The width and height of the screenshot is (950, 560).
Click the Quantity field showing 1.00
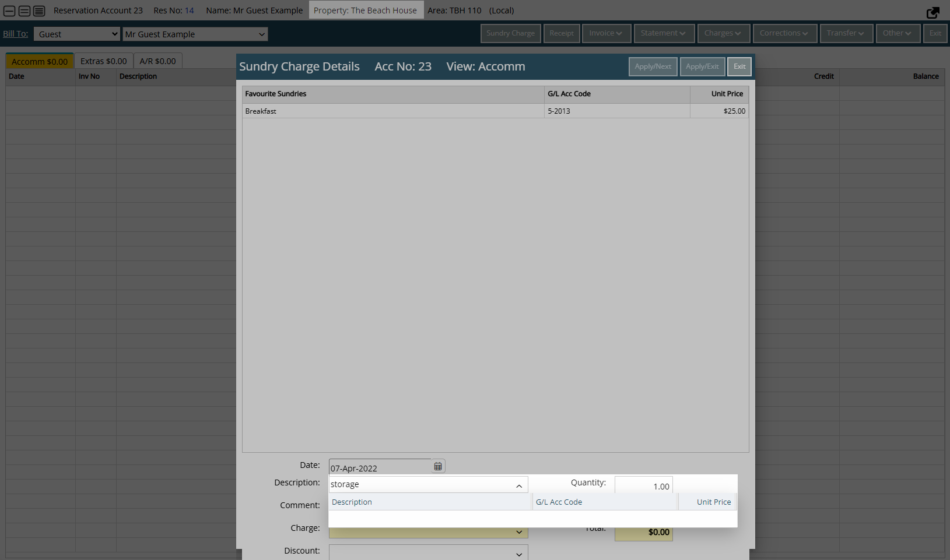pyautogui.click(x=643, y=485)
